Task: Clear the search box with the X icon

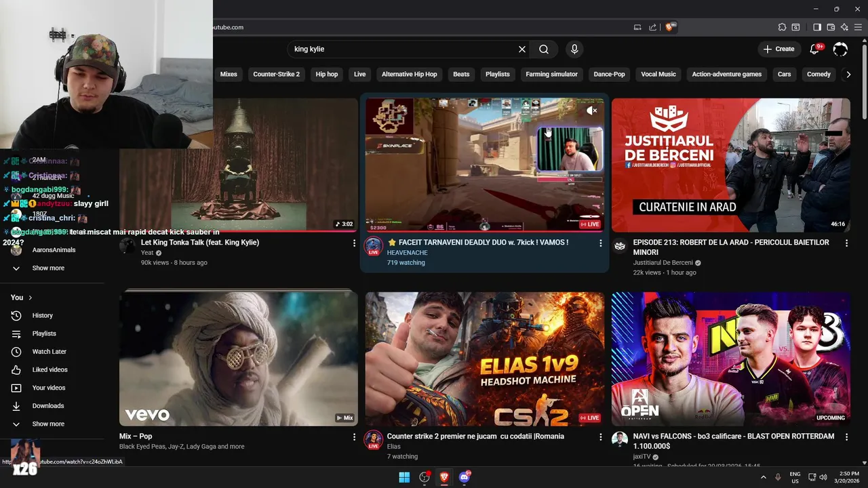Action: pyautogui.click(x=522, y=49)
